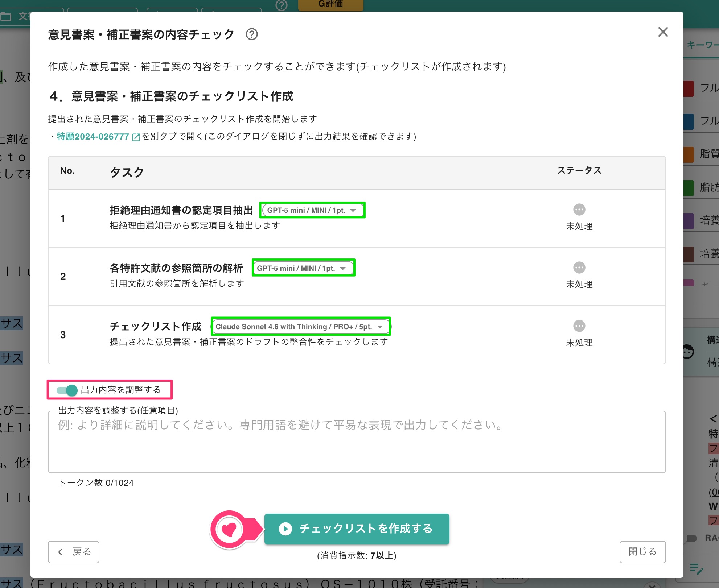
Task: Click the トークン数 0/1024 counter text
Action: point(96,483)
